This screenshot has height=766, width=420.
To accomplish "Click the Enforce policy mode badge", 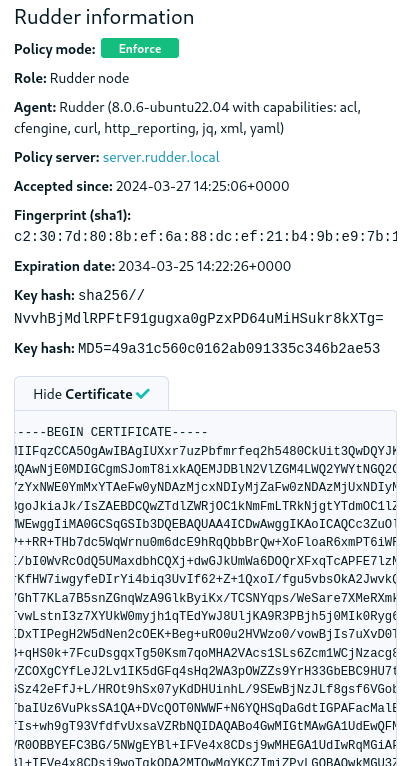I will 140,48.
